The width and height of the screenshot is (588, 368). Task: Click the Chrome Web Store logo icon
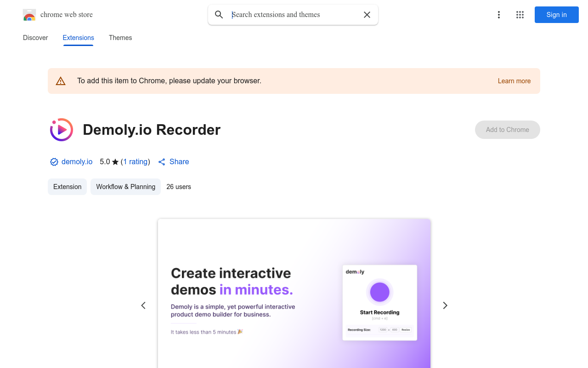tap(29, 15)
